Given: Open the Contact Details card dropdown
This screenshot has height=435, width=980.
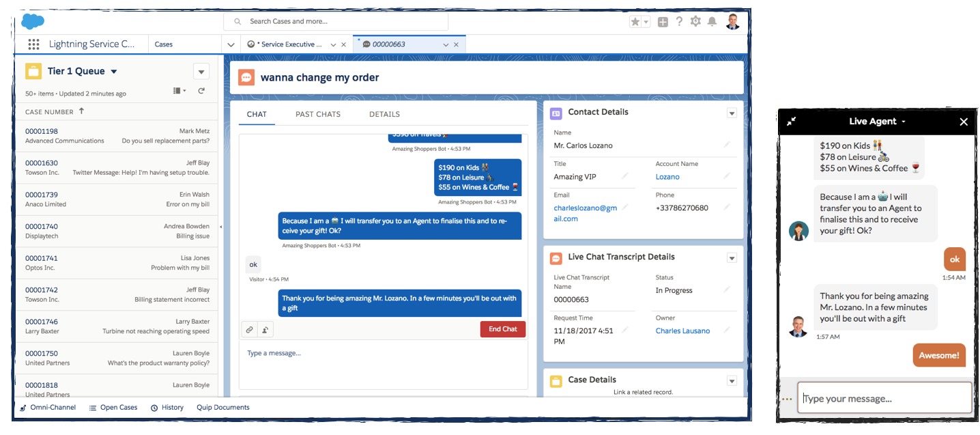Looking at the screenshot, I should [x=732, y=113].
